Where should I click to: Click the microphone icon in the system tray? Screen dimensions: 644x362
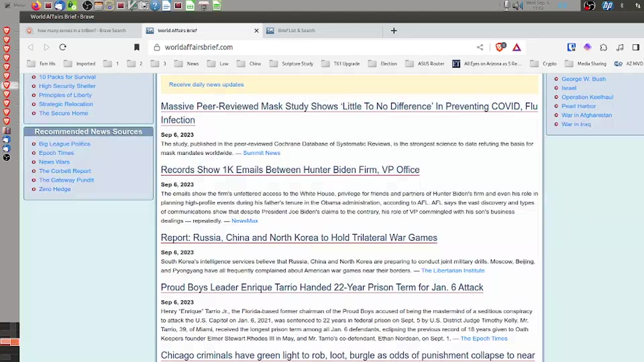point(507,6)
